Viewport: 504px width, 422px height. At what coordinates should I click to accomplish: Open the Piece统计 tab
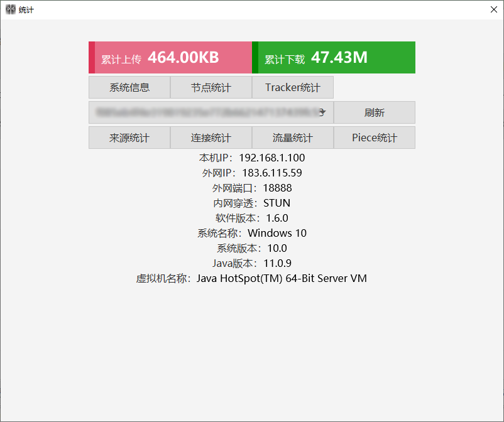tap(374, 137)
